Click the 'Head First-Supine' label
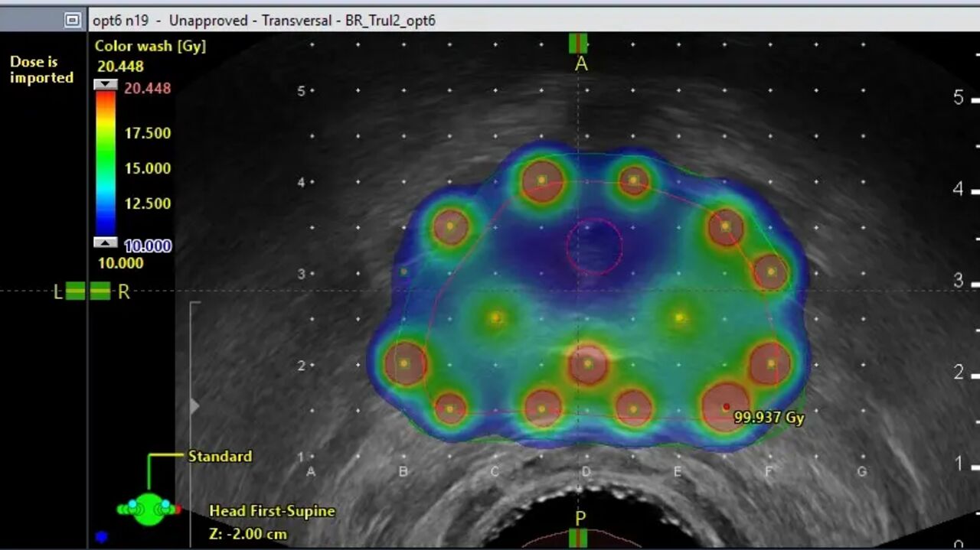Viewport: 980px width, 550px height. (x=272, y=511)
